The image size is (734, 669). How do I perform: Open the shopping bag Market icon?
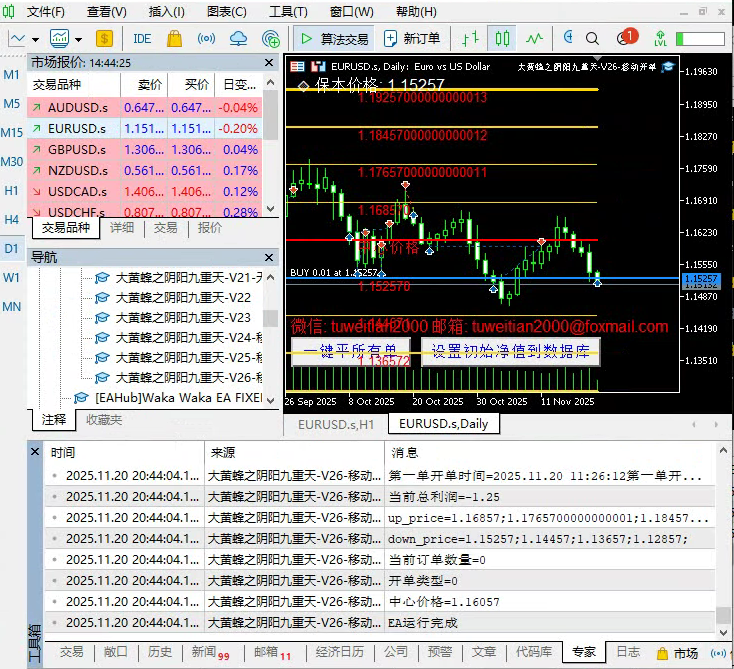[174, 39]
